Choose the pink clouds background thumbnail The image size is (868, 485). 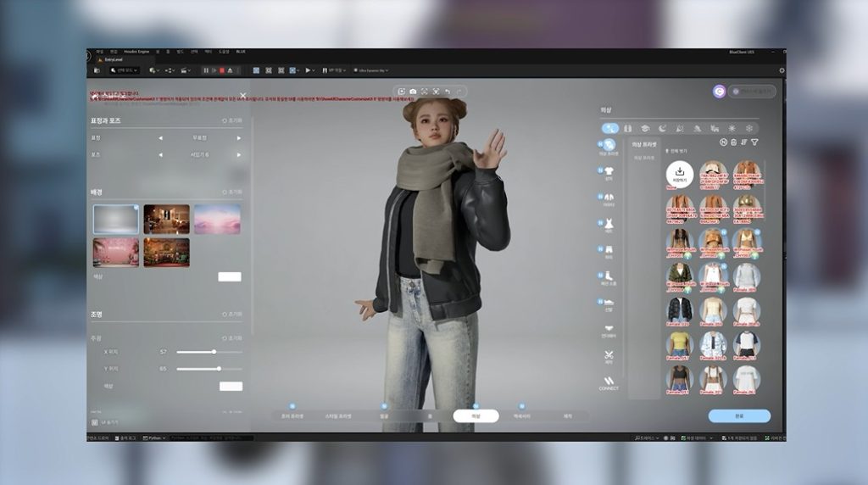click(x=217, y=220)
